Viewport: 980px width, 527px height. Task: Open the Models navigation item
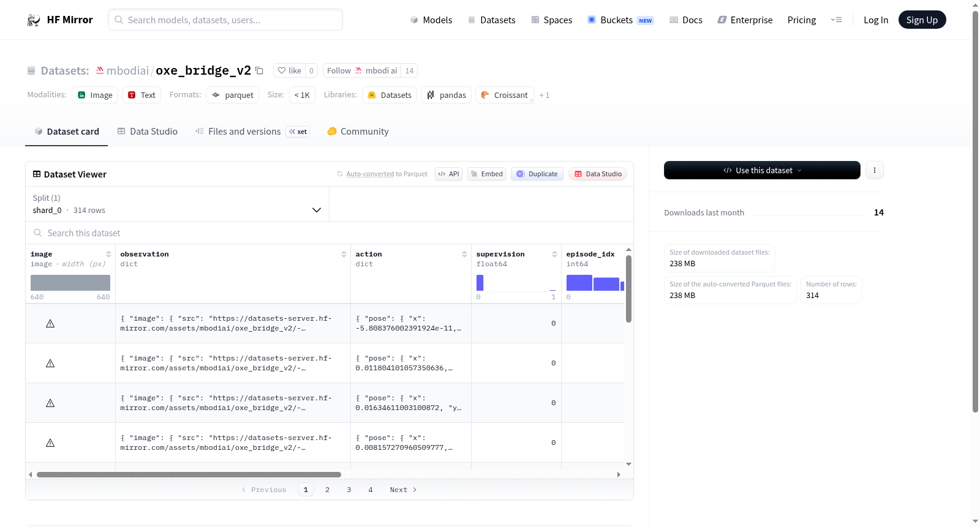point(431,20)
